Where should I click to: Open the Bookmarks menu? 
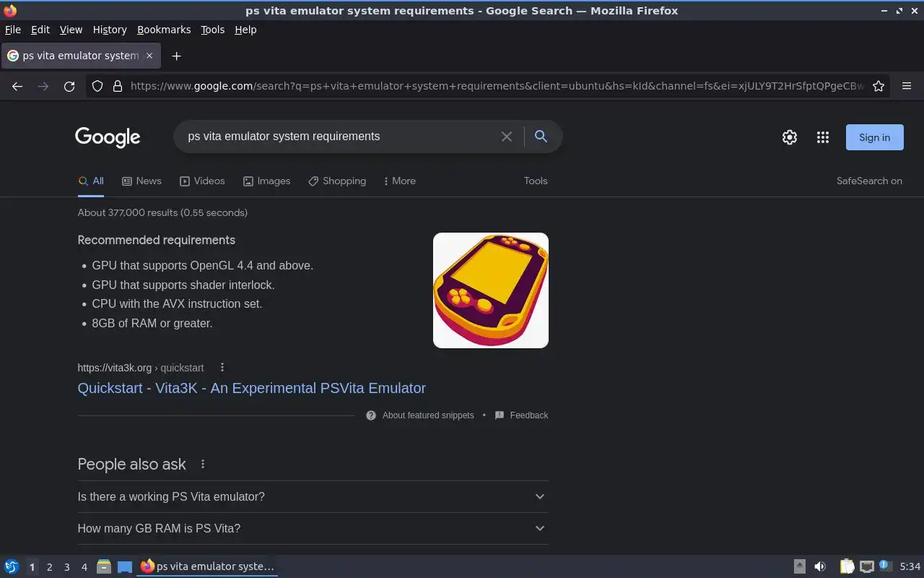click(x=164, y=30)
